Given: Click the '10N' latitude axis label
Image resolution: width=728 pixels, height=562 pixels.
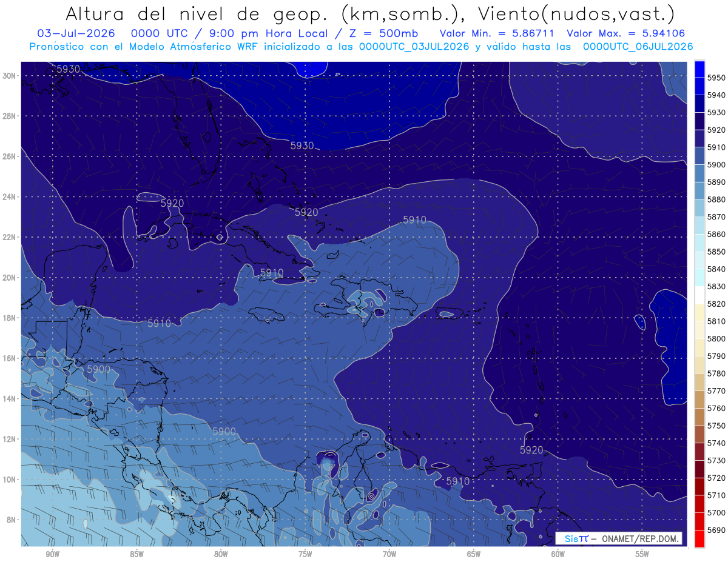Looking at the screenshot, I should 10,480.
